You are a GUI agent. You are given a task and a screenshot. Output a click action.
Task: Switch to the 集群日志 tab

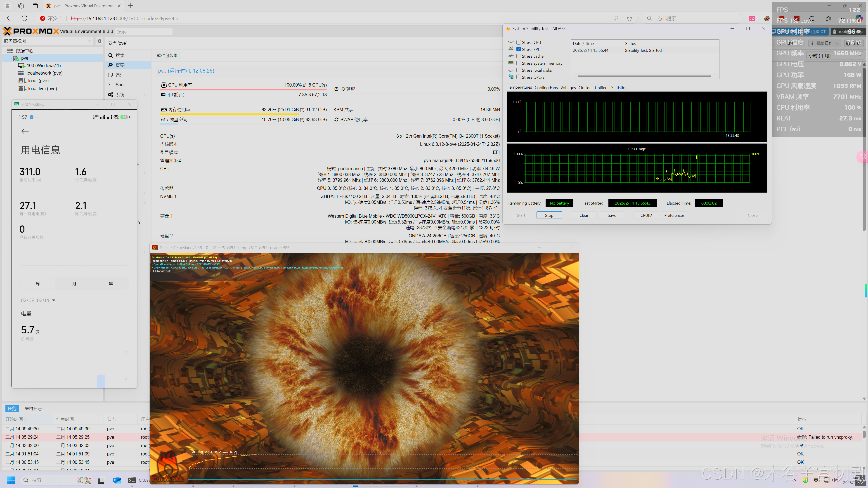click(x=33, y=408)
